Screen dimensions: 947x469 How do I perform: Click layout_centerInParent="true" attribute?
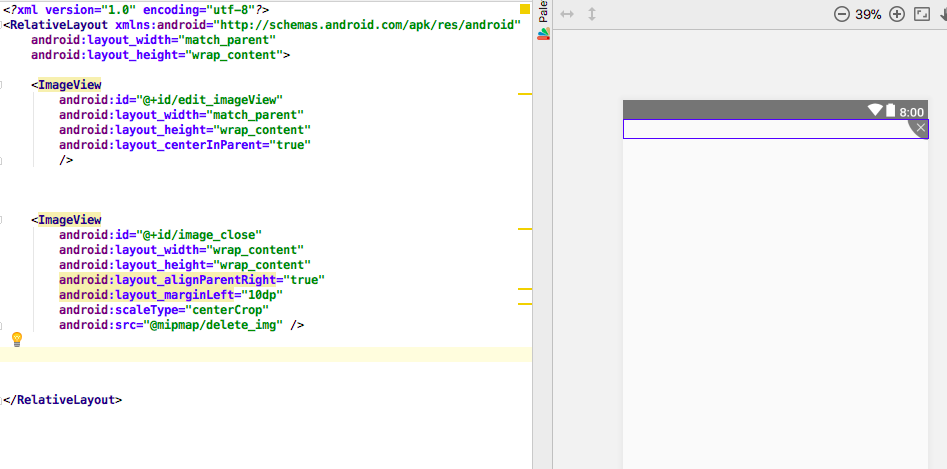pos(185,145)
